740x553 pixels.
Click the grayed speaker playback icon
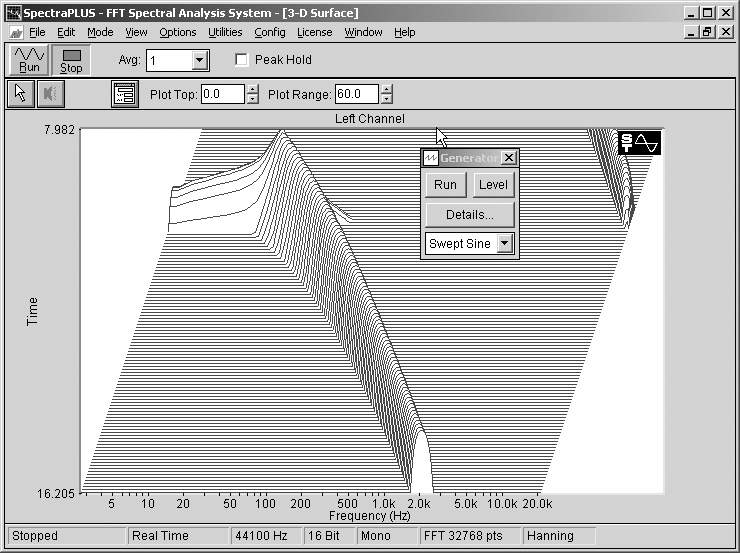pos(50,94)
